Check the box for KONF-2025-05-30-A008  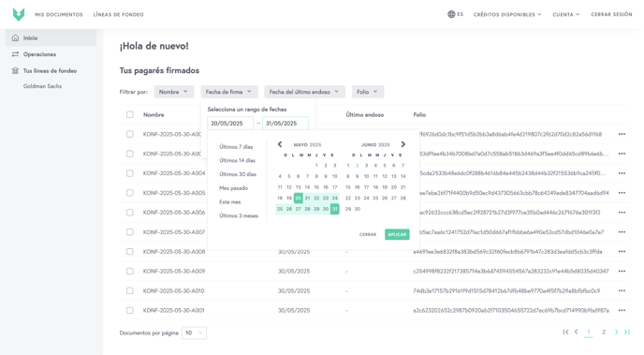pos(130,251)
